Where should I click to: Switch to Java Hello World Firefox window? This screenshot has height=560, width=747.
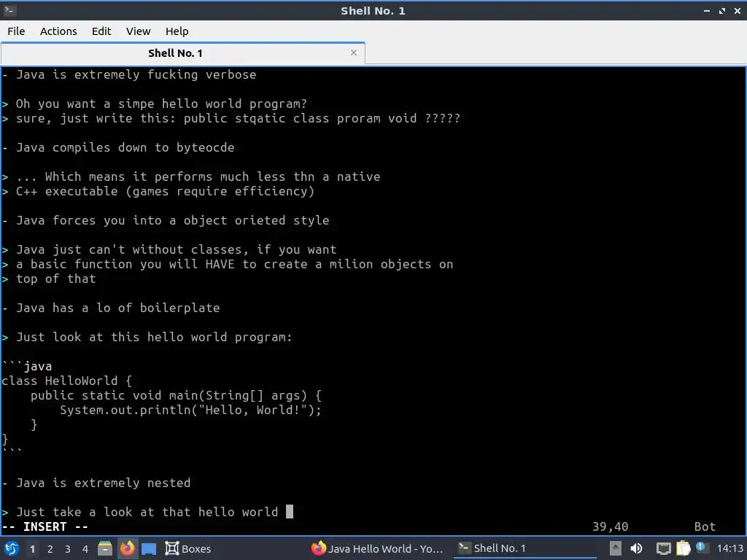tap(377, 548)
